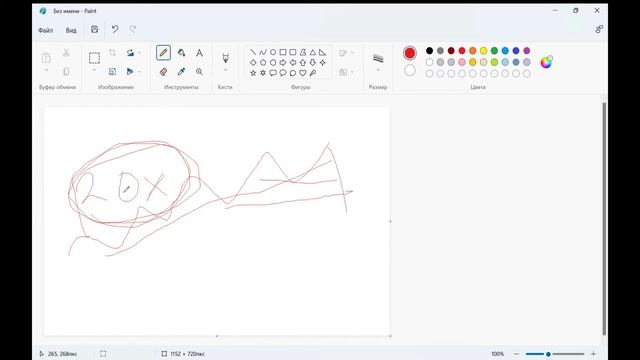Viewport: 640px width, 360px height.
Task: Choose the Down arrow shape
Action: coord(313,62)
